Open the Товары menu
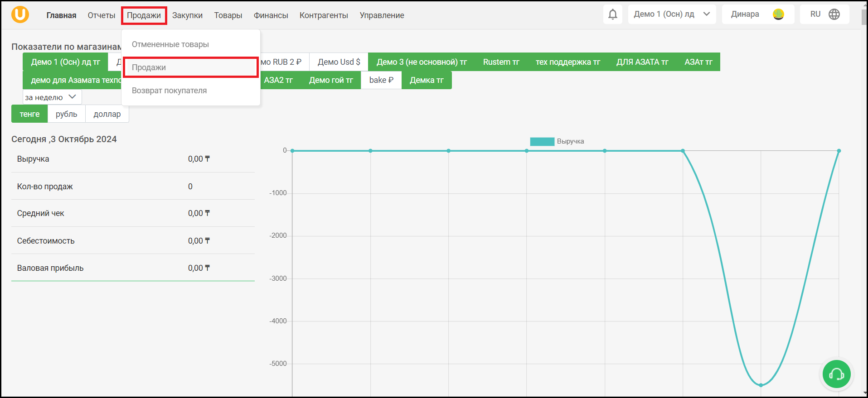This screenshot has width=868, height=398. tap(228, 15)
